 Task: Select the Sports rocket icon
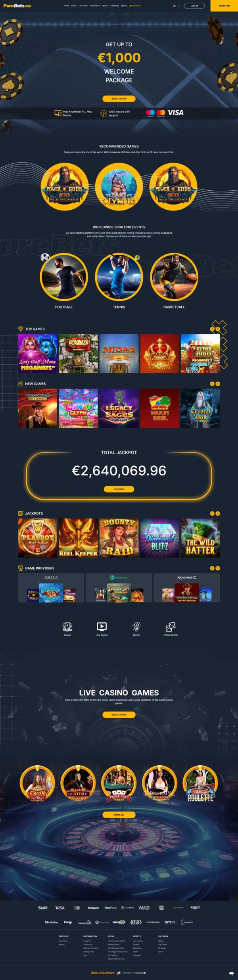coord(136,627)
